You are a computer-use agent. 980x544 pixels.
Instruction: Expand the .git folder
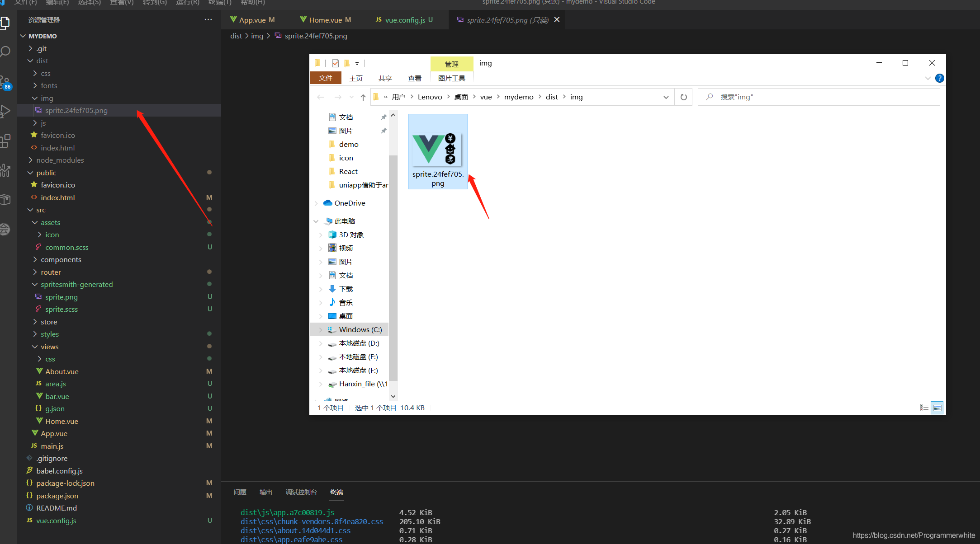coord(30,48)
